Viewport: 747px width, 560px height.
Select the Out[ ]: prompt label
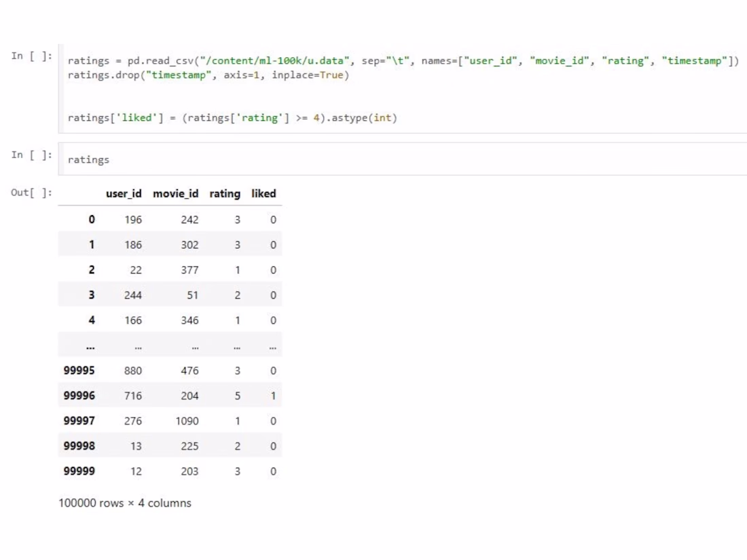31,193
